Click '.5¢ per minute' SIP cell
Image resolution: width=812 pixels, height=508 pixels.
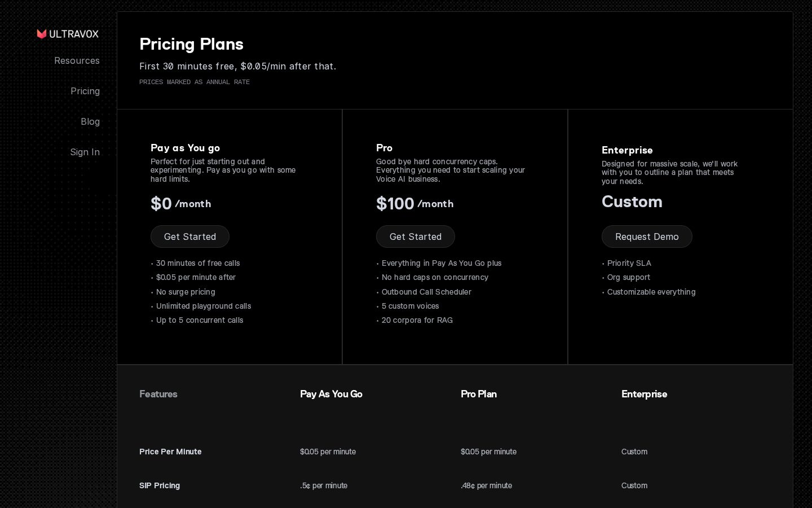(x=324, y=485)
